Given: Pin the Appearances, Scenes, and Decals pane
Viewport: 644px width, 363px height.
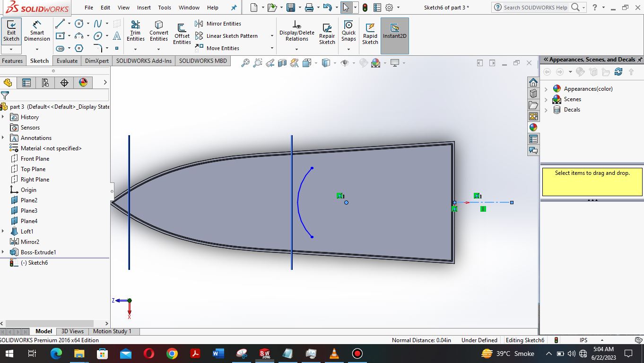Looking at the screenshot, I should coord(639,60).
